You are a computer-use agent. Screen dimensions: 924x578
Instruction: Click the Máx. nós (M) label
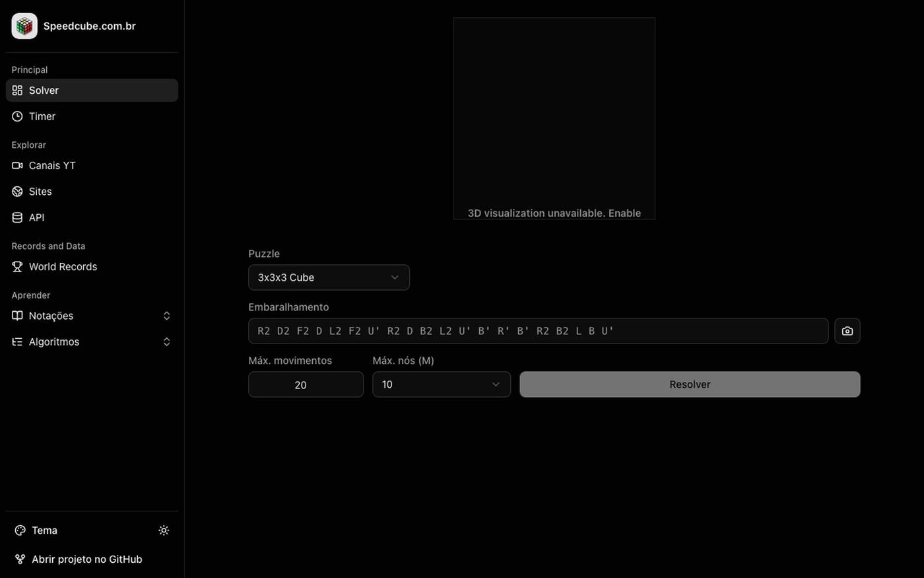coord(403,361)
